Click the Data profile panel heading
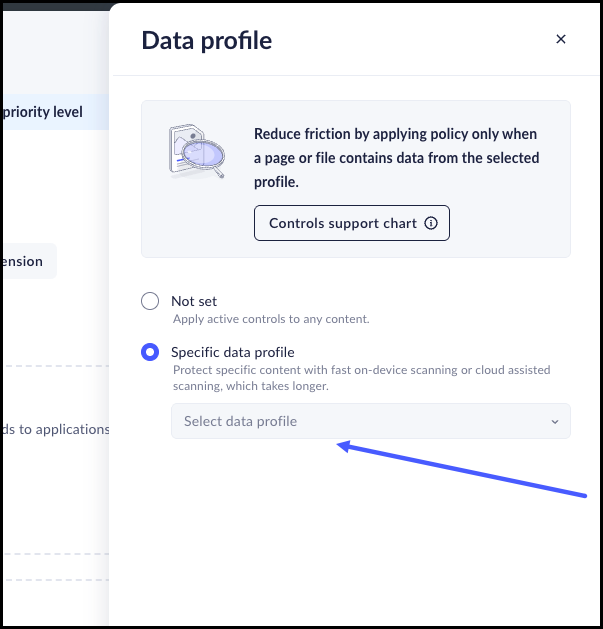The image size is (603, 629). [x=207, y=41]
